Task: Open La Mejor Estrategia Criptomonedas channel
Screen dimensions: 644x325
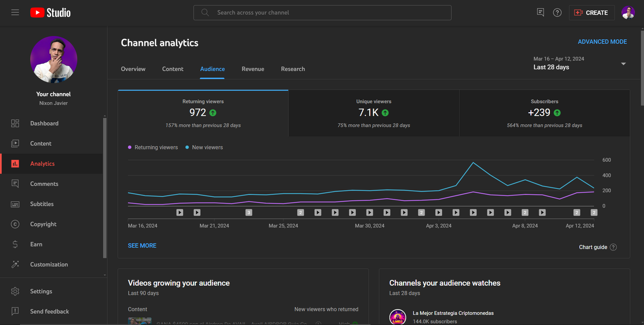Action: (453, 313)
